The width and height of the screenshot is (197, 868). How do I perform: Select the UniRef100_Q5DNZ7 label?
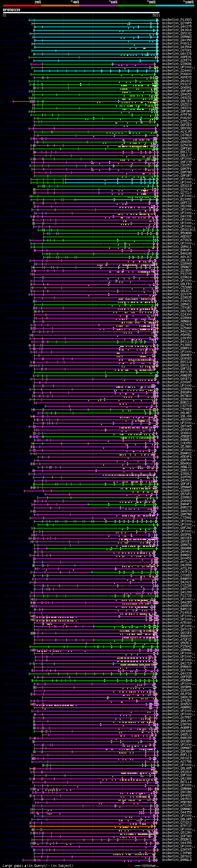tap(177, 267)
